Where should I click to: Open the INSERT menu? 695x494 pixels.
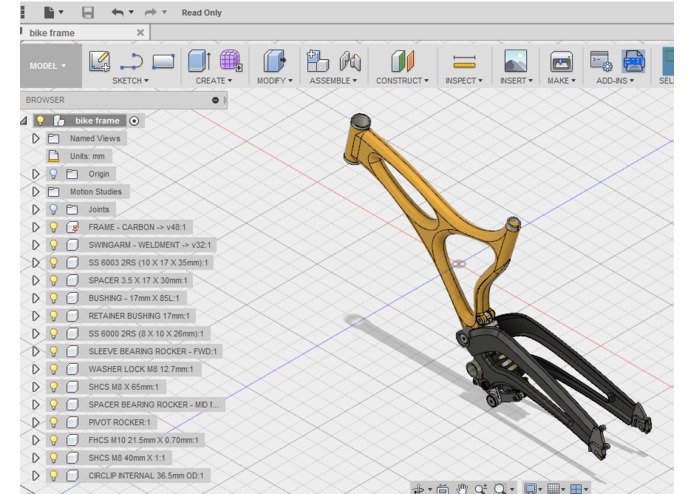click(516, 81)
